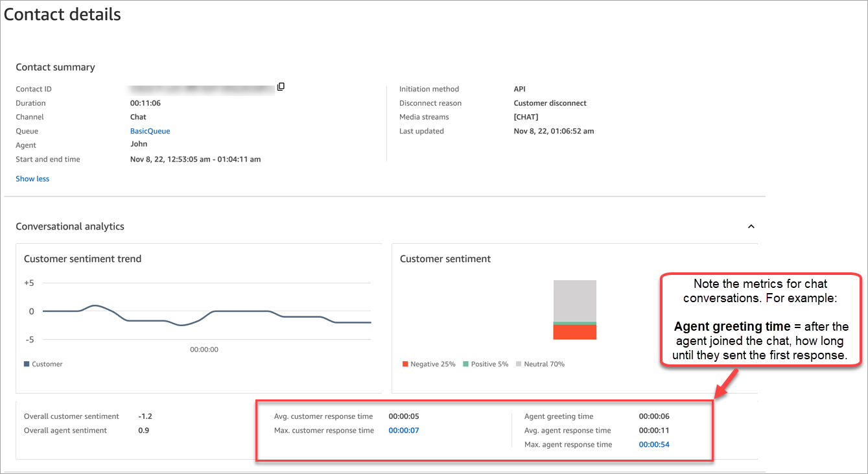This screenshot has width=868, height=474.
Task: Select the red negative segment of sentiment bar
Action: pos(574,331)
